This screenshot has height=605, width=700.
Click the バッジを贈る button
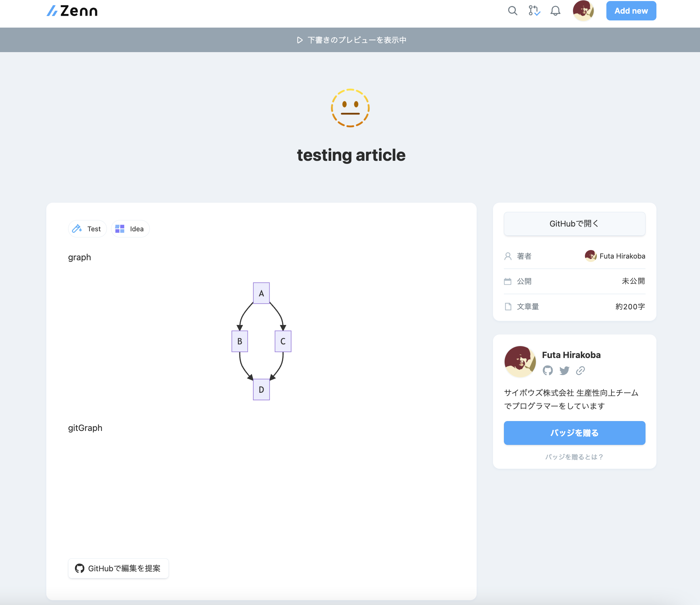tap(574, 433)
